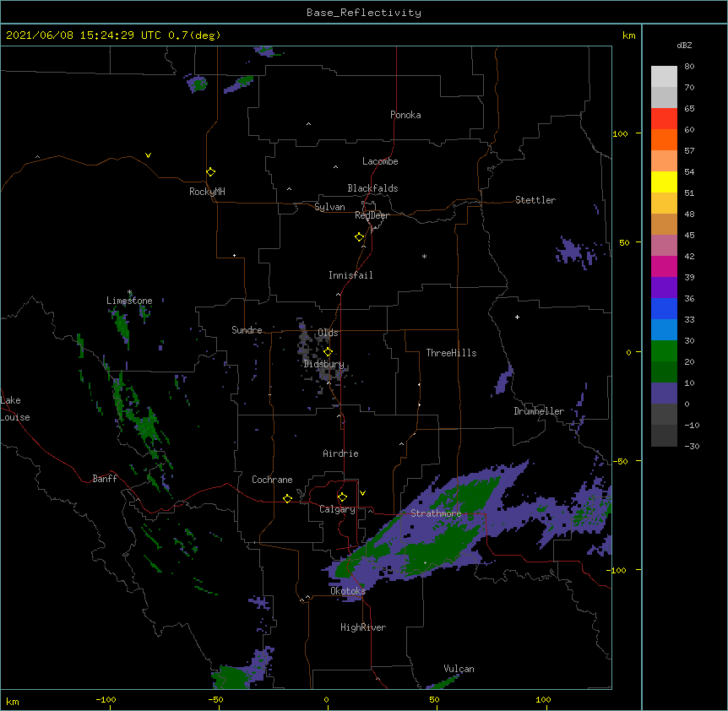Select the Cochrane city label
The width and height of the screenshot is (728, 711).
[x=272, y=480]
